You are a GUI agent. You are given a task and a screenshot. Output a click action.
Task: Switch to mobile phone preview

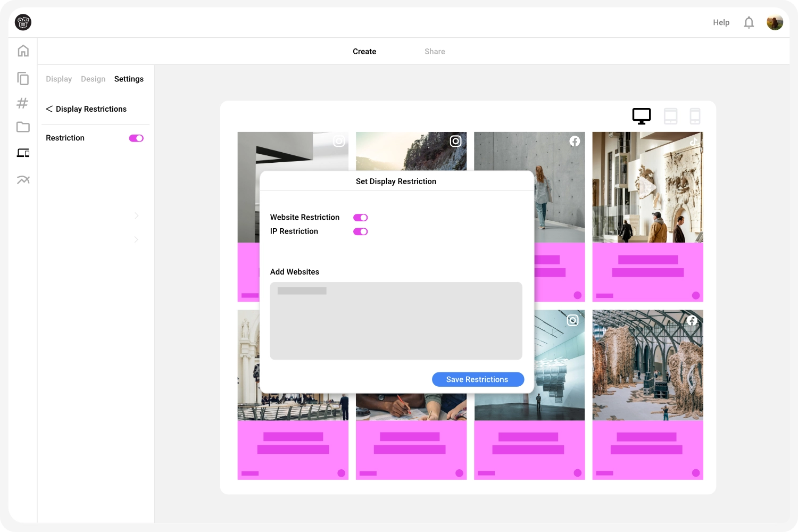pos(695,116)
